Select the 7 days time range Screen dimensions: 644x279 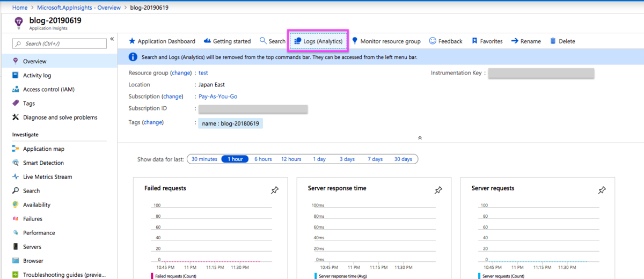375,159
